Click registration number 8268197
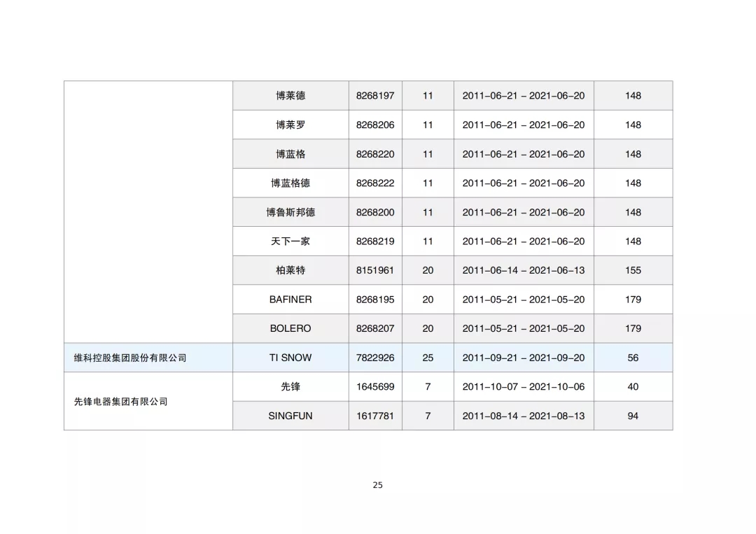This screenshot has height=534, width=756. click(x=375, y=96)
